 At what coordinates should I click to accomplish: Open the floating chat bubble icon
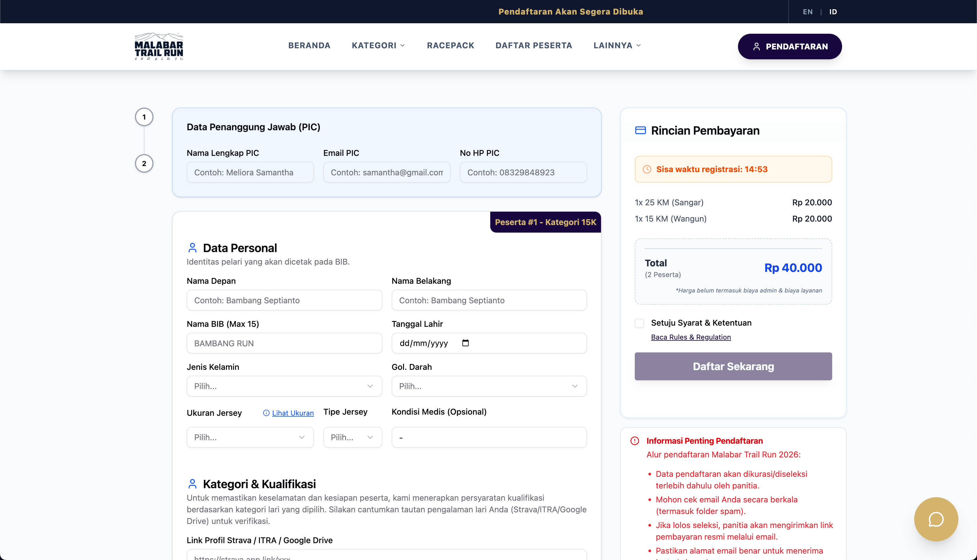pyautogui.click(x=936, y=519)
